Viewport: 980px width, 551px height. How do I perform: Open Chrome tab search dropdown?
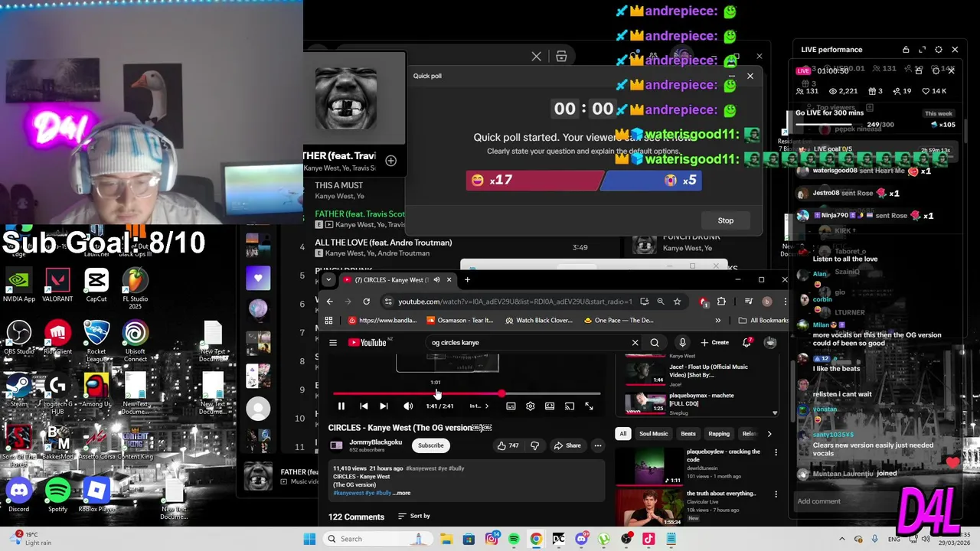329,279
